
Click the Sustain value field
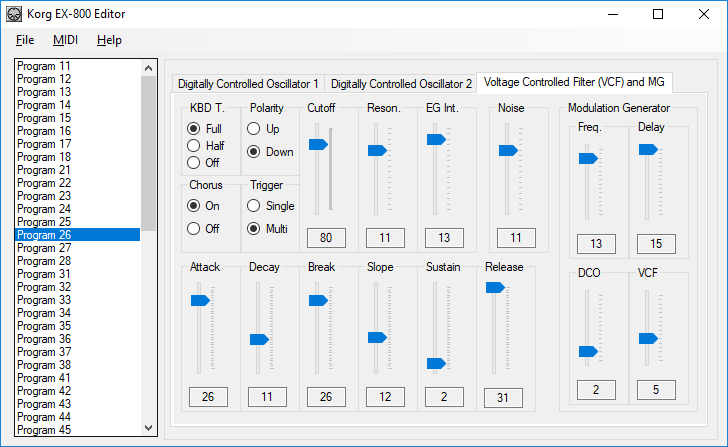pyautogui.click(x=444, y=397)
